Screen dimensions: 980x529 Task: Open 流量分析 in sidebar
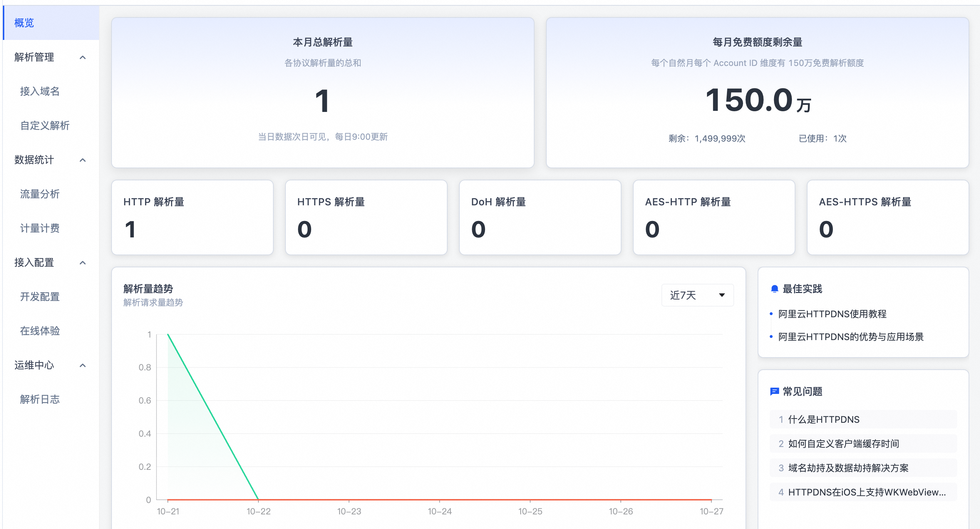click(x=40, y=194)
